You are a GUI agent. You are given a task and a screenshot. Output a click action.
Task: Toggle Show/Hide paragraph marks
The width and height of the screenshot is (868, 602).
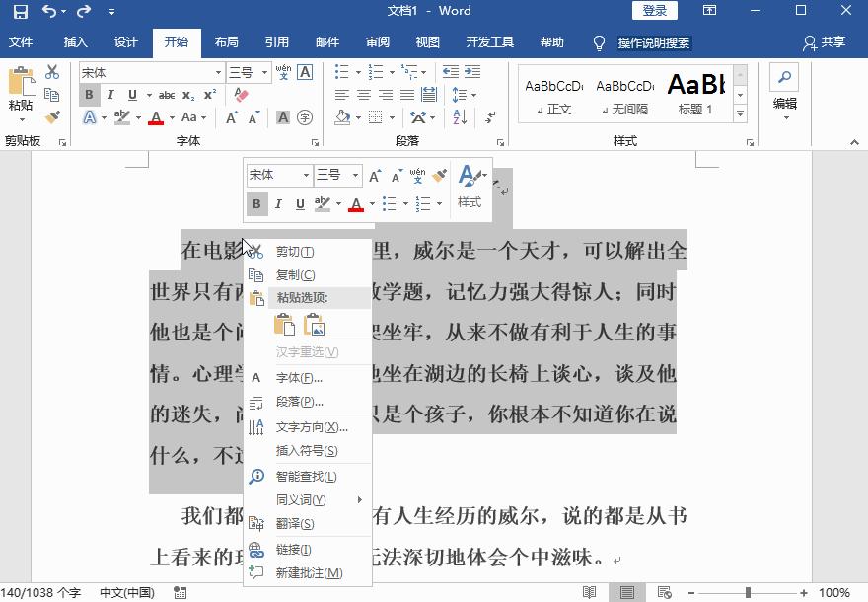[490, 117]
